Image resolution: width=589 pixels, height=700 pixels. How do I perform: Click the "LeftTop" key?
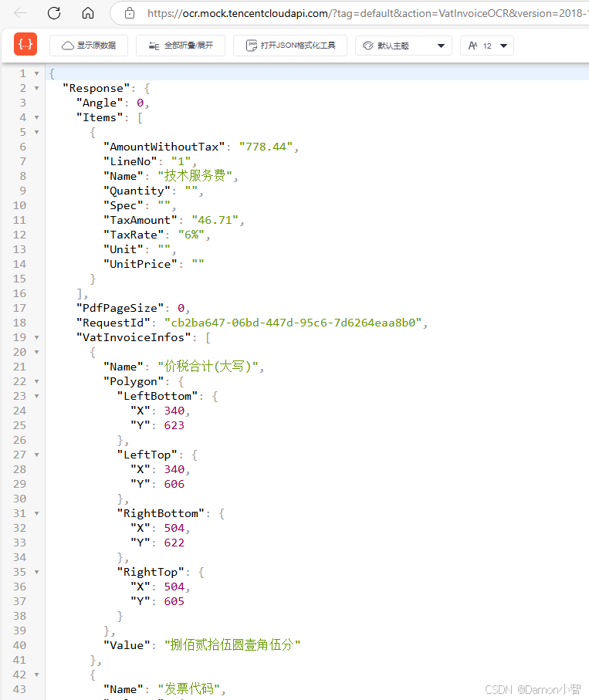click(147, 455)
